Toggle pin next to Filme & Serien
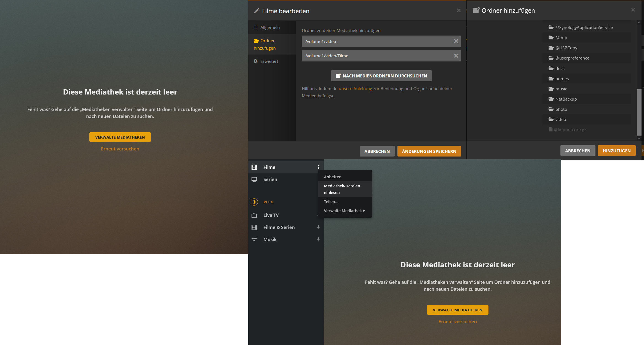Viewport: 644px width, 345px height. 318,227
